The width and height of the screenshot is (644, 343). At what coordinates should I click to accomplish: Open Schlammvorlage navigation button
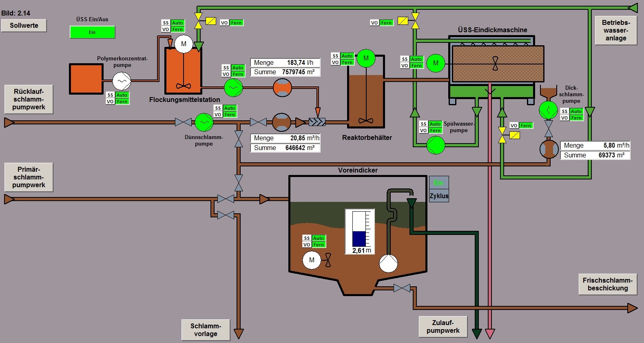pos(206,330)
